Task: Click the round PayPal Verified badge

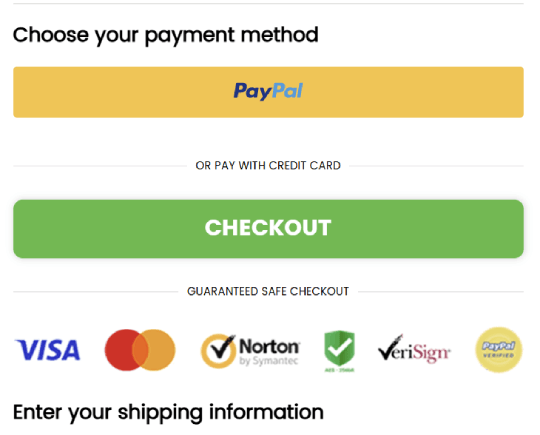Action: pos(499,350)
